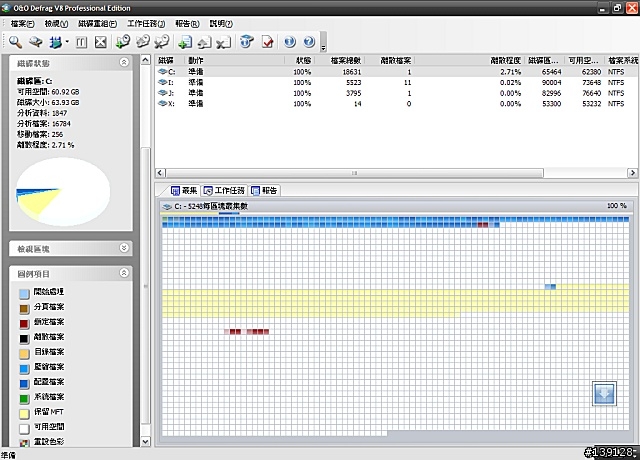Expand the 檢視區塊 panel
Image resolution: width=640 pixels, height=460 pixels.
[x=124, y=248]
